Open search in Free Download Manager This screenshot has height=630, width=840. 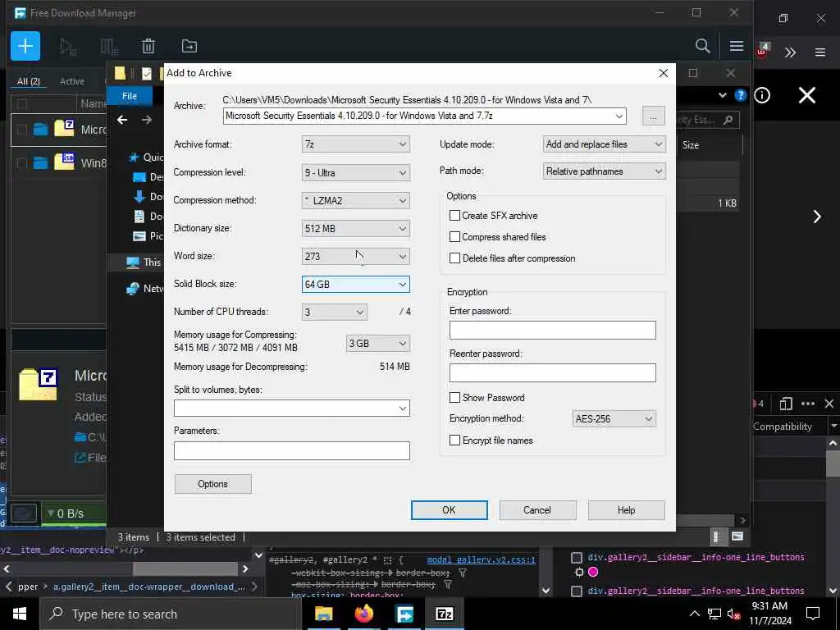coord(702,46)
